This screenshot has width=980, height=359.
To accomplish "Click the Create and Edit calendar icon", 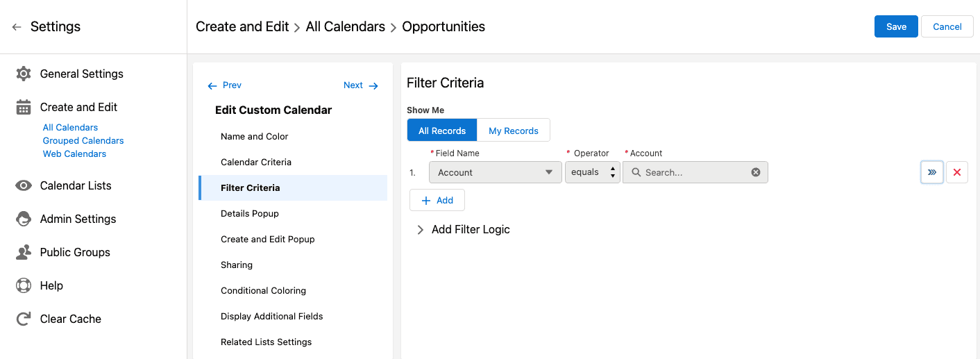I will [24, 107].
